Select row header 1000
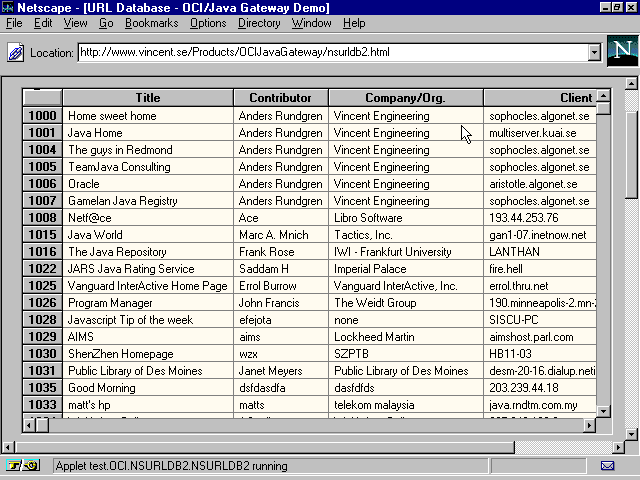This screenshot has height=480, width=640. pyautogui.click(x=42, y=116)
